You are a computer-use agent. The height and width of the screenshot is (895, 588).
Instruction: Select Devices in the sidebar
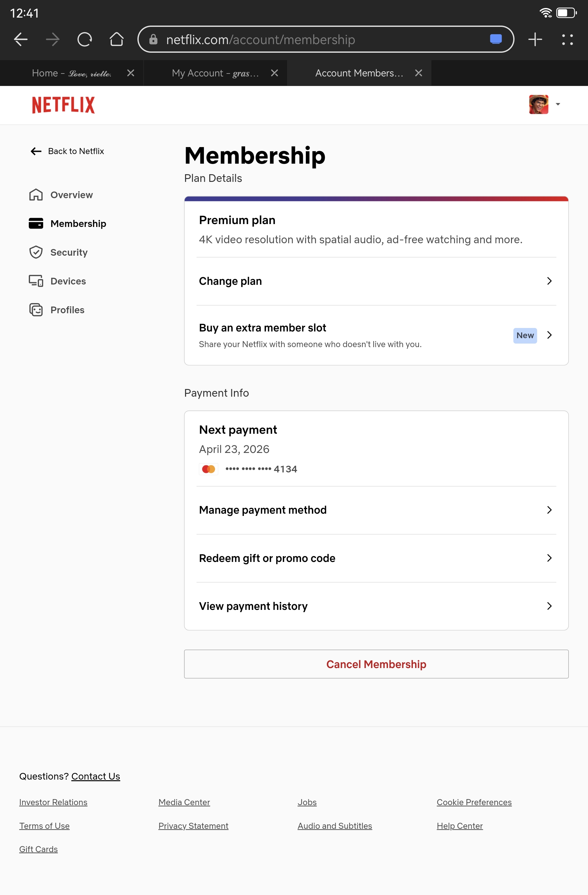click(x=68, y=281)
